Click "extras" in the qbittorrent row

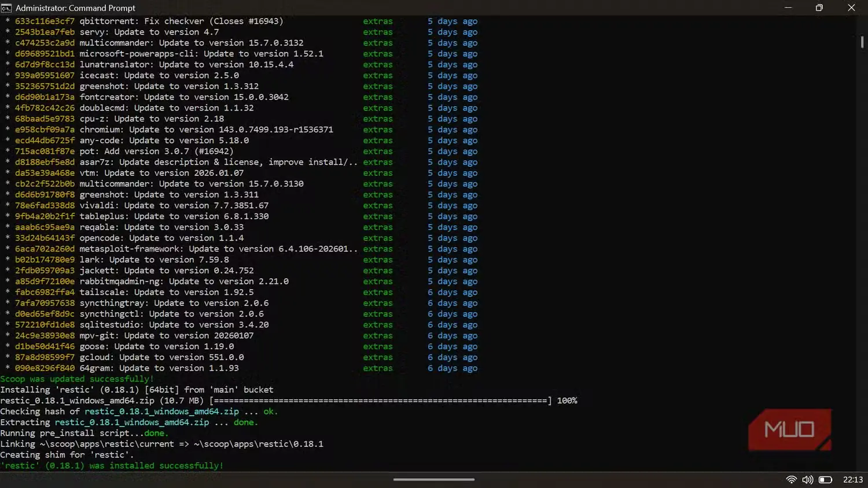point(378,21)
